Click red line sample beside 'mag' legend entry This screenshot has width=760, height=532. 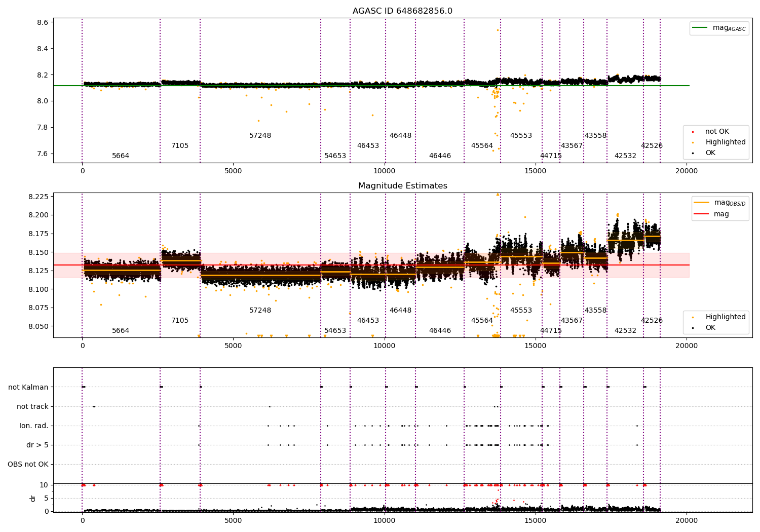pos(701,214)
